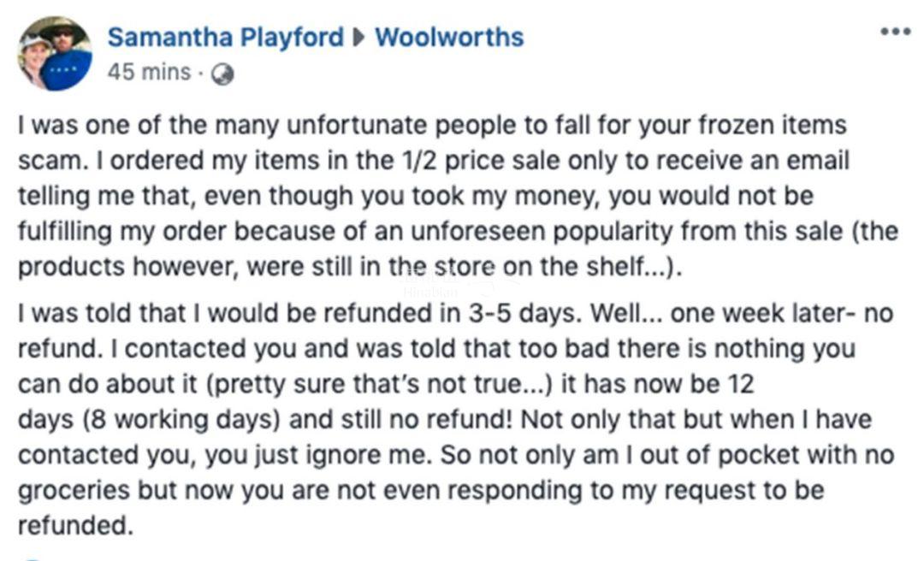Open the post via "45 mins" timestamp

(149, 72)
